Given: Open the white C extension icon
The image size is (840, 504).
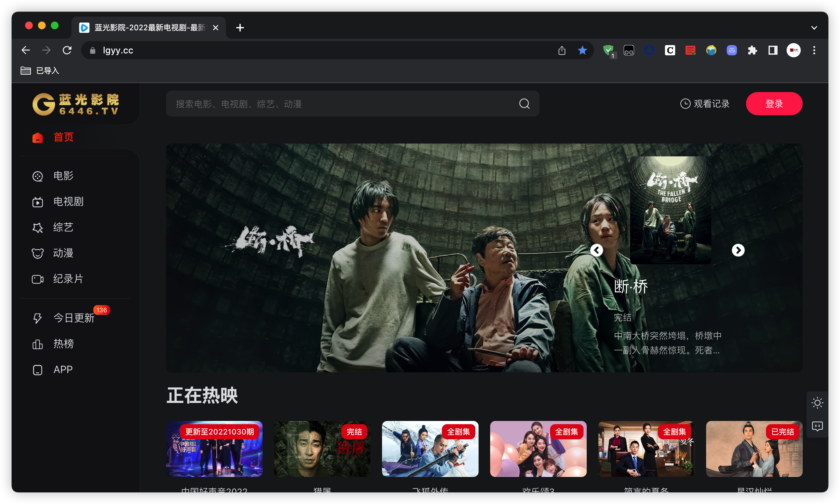Looking at the screenshot, I should (x=669, y=50).
